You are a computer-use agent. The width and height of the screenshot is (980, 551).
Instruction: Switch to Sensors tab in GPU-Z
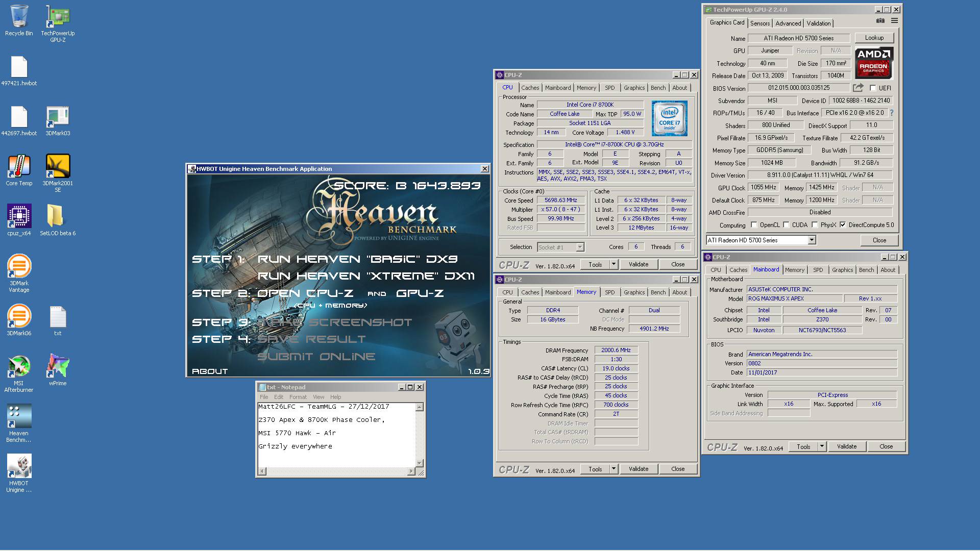pos(760,23)
